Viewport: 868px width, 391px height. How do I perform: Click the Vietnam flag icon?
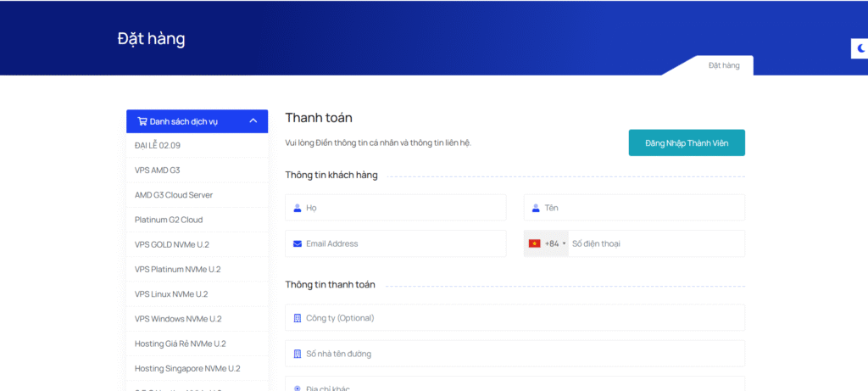pos(535,243)
